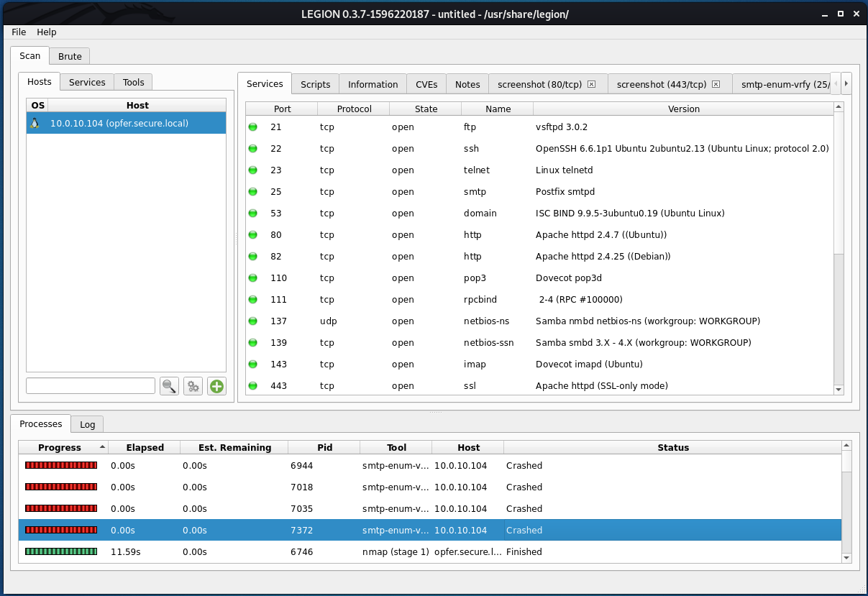This screenshot has width=868, height=596.
Task: Click green status dot for port 21
Action: coord(252,127)
